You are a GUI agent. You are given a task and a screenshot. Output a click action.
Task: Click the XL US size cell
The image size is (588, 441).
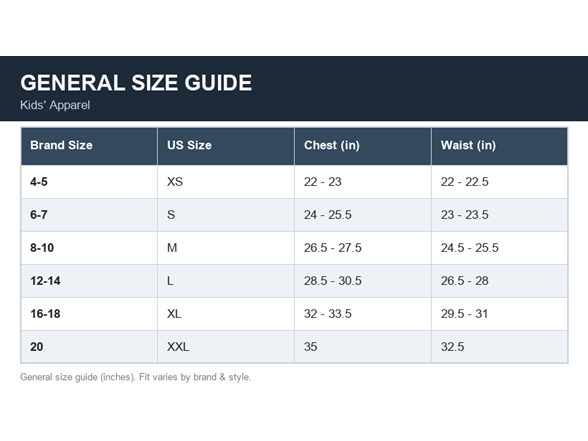(226, 314)
